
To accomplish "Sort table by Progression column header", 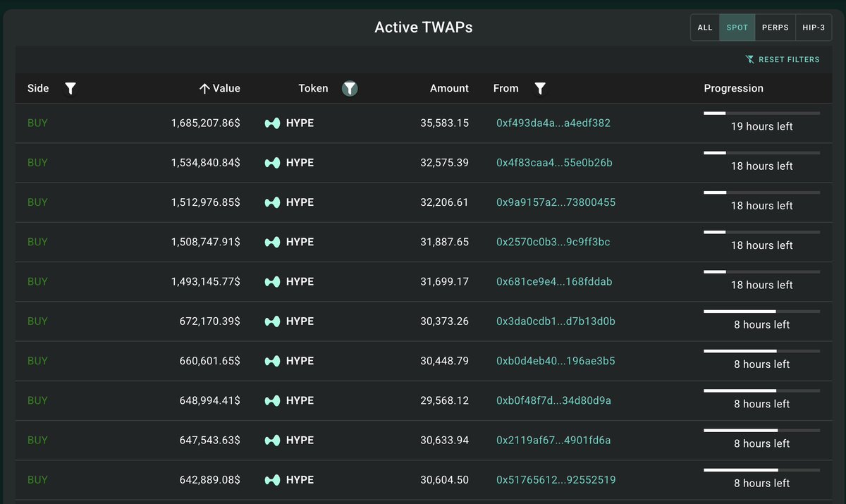I will point(733,89).
